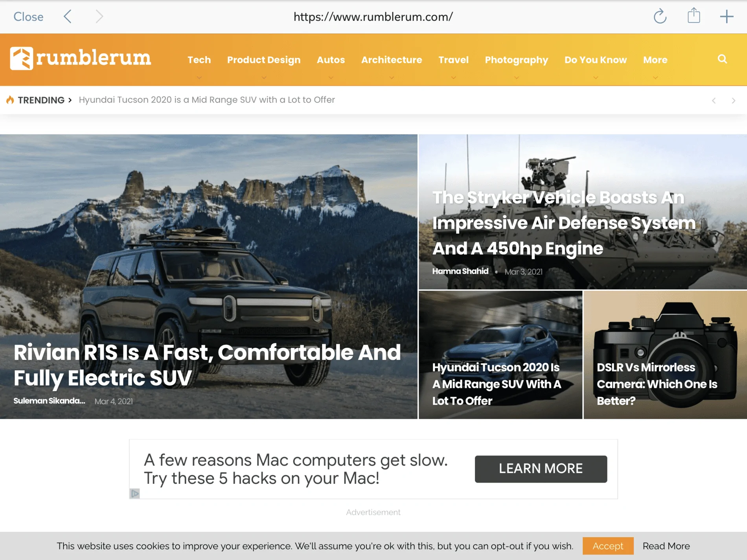747x560 pixels.
Task: Expand the chevron under Tech
Action: click(x=199, y=78)
